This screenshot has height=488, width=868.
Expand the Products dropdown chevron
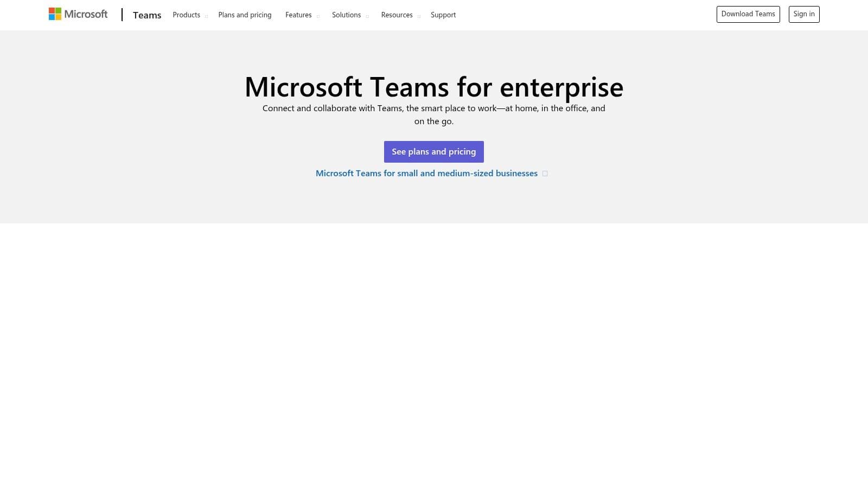206,16
